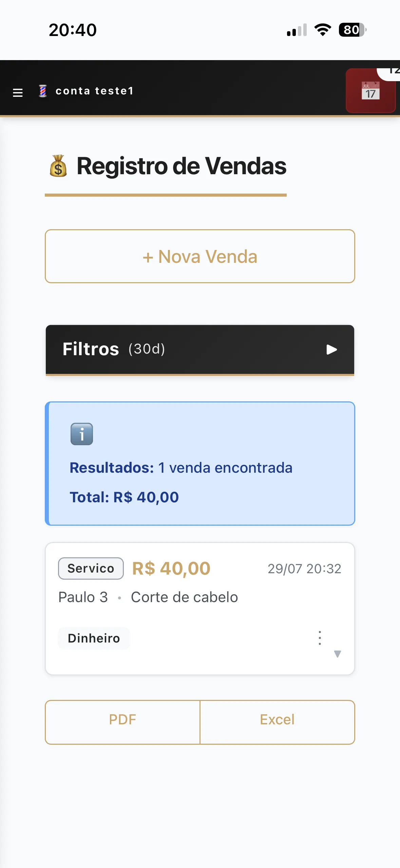Tap the blue info icon

tap(82, 434)
